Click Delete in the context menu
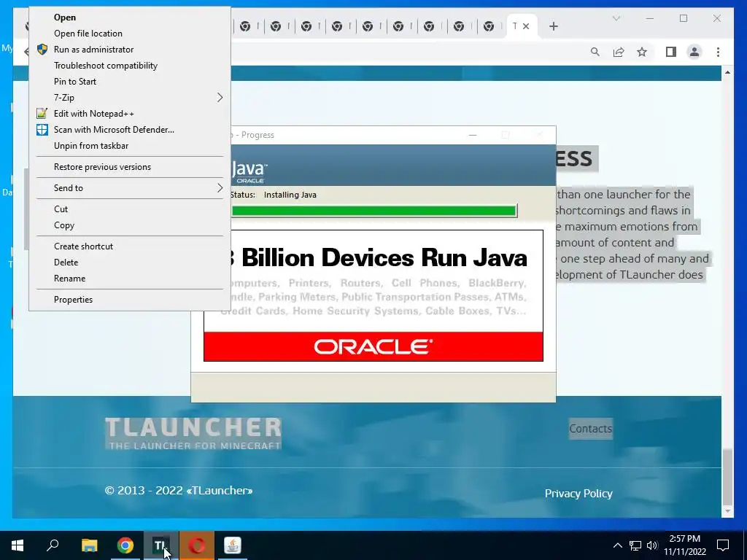This screenshot has height=560, width=747. click(x=66, y=262)
